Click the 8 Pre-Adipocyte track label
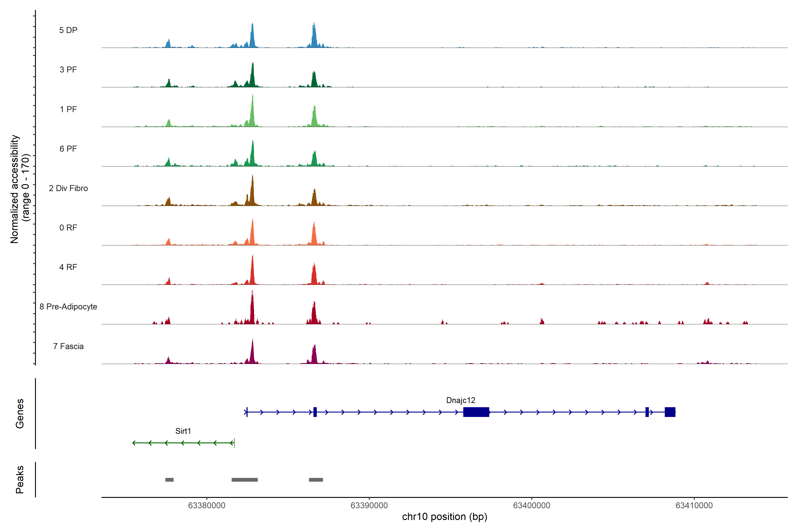The image size is (798, 532). click(x=68, y=307)
